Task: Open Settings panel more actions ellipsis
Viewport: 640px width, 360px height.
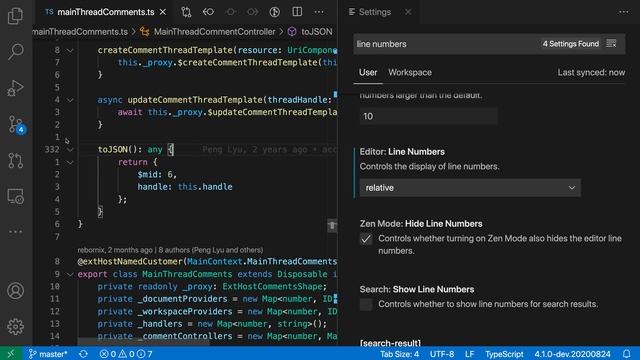Action: click(x=624, y=12)
